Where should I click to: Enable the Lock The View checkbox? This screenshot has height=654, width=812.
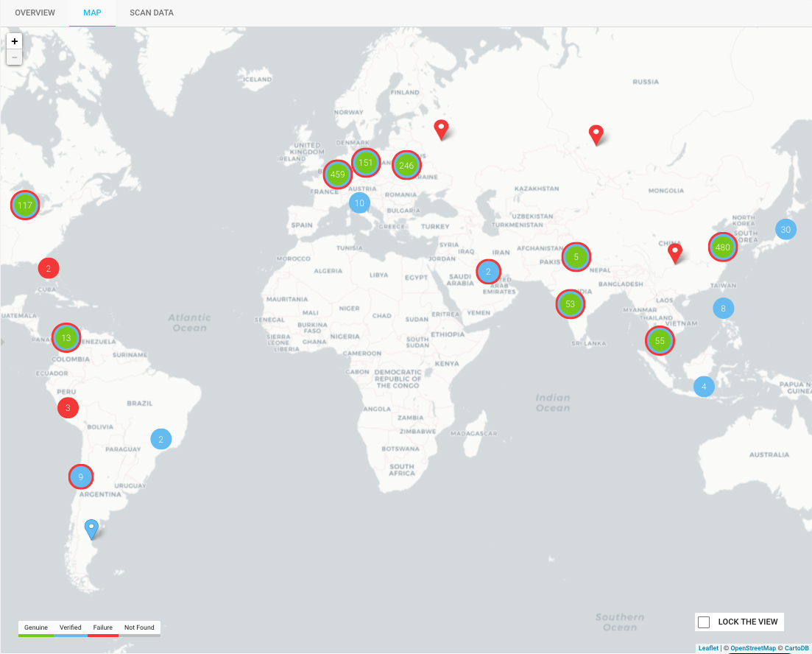[704, 622]
